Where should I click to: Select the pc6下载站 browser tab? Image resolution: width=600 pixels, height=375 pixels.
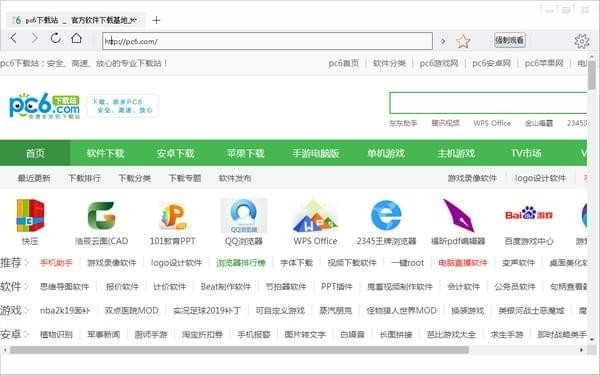[75, 20]
